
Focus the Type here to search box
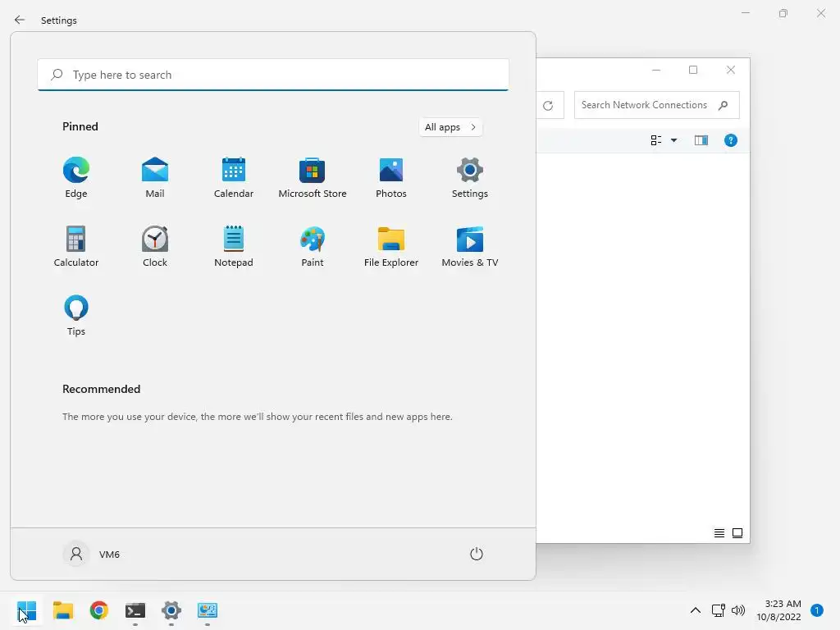273,75
